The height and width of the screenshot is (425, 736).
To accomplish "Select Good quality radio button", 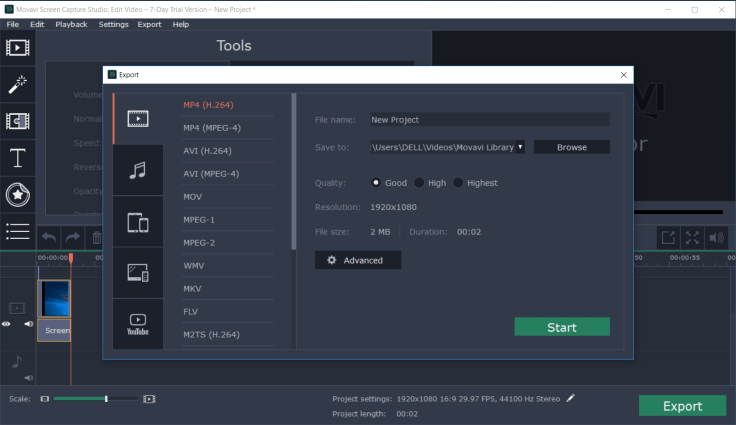I will (x=376, y=183).
